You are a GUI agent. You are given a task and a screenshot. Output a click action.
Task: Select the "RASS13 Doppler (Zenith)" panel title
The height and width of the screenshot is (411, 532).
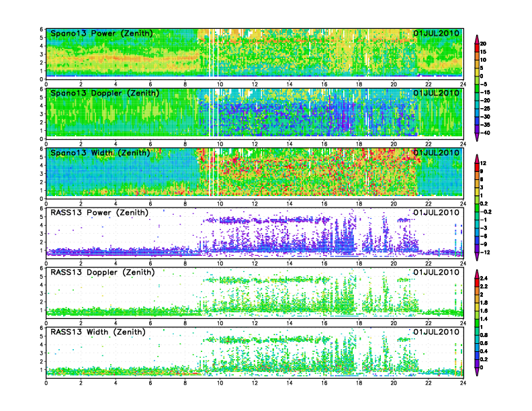click(x=101, y=272)
